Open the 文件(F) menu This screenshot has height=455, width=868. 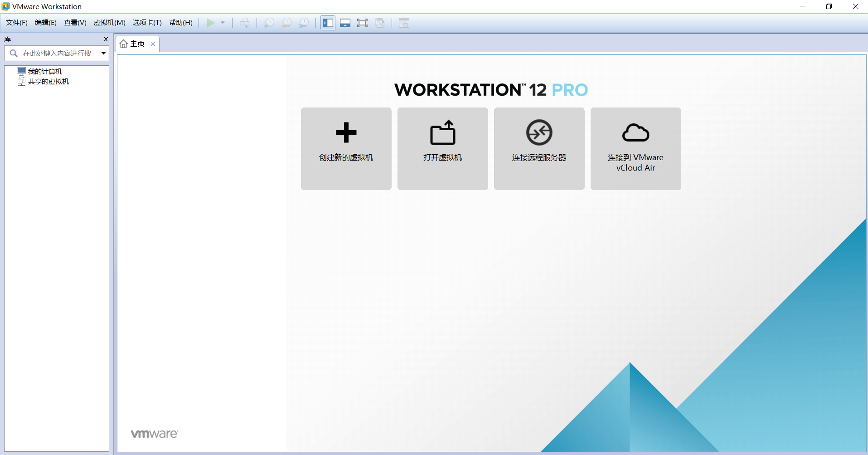coord(17,23)
